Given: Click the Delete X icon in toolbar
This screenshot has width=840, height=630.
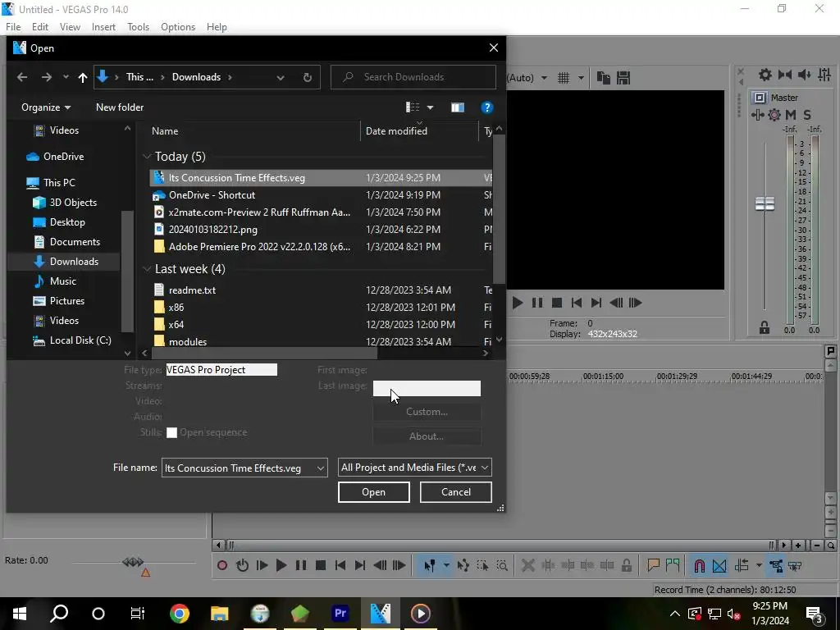Looking at the screenshot, I should coord(527,565).
